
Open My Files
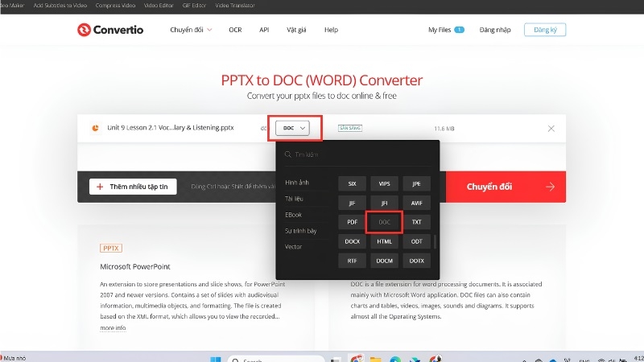tap(440, 30)
